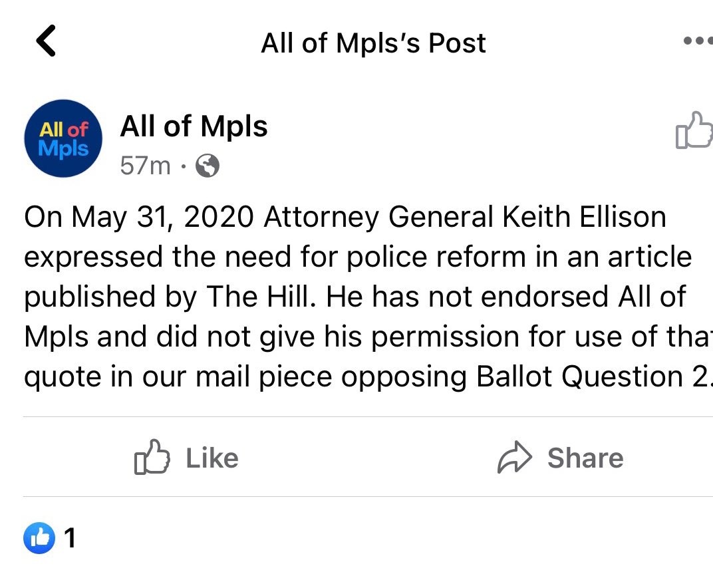
Task: Tap the Like button label
Action: tap(212, 458)
